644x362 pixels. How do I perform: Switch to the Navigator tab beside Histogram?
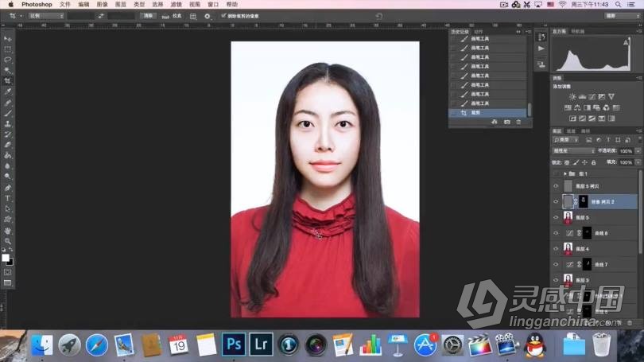click(577, 31)
